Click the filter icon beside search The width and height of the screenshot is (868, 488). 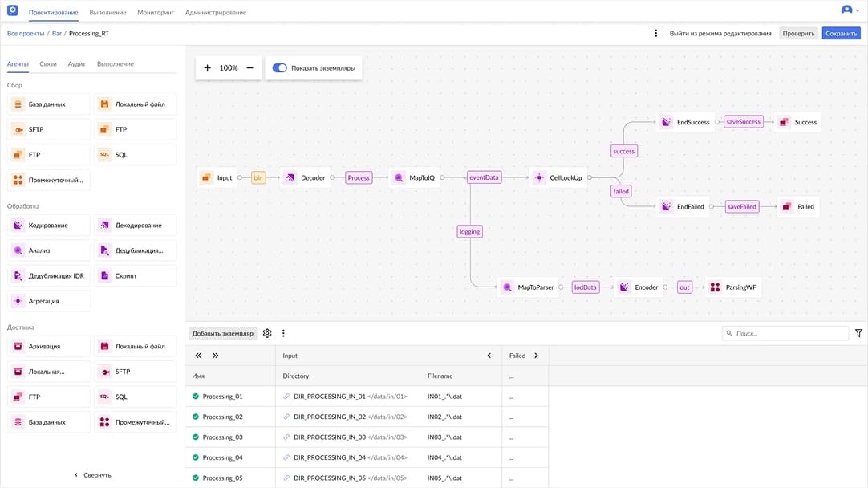click(x=858, y=333)
